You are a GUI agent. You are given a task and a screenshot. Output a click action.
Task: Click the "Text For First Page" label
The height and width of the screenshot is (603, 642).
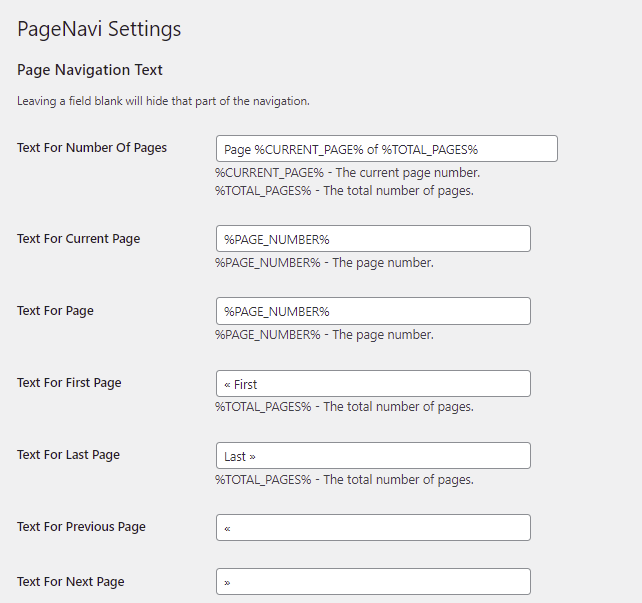click(69, 383)
